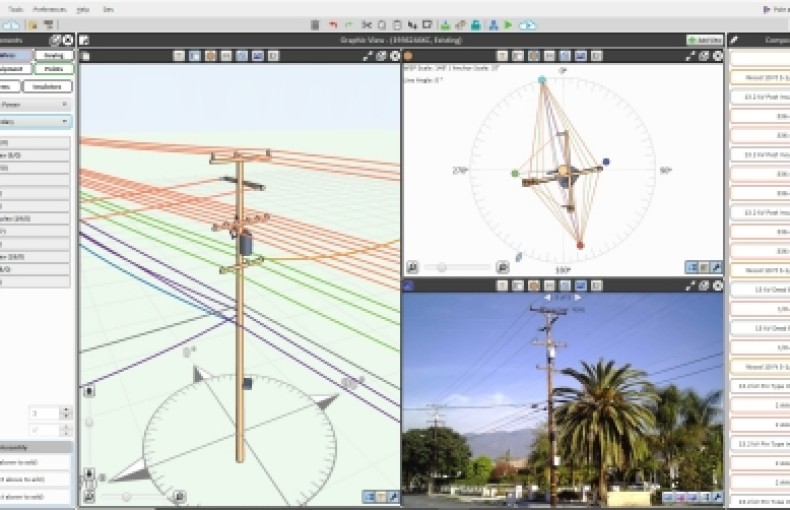Expand the Power category dropdown

coord(64,103)
